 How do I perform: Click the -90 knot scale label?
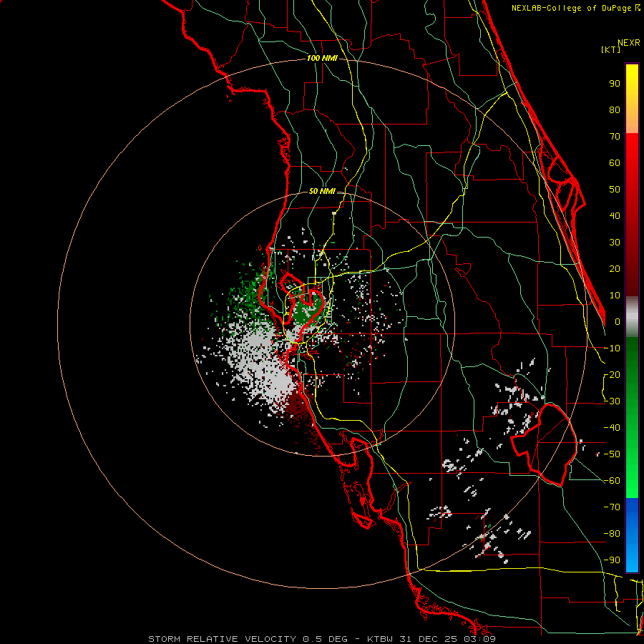pos(612,560)
